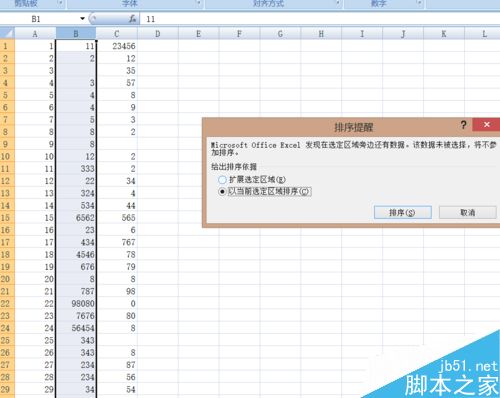Click cell C28 containing 56
The image size is (500, 398).
point(117,377)
